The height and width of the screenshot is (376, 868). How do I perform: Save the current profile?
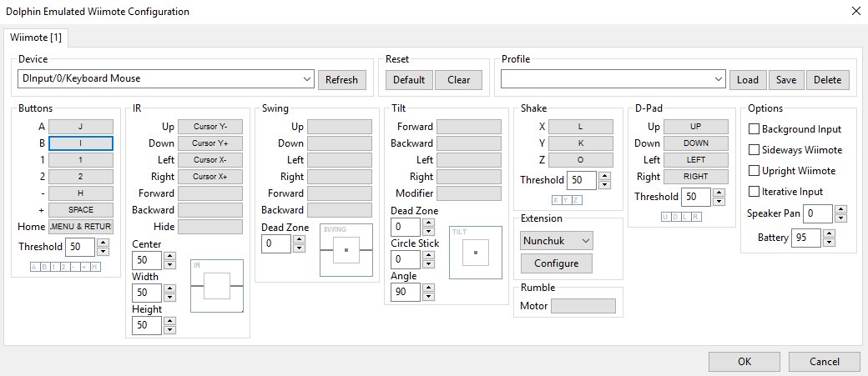point(786,80)
